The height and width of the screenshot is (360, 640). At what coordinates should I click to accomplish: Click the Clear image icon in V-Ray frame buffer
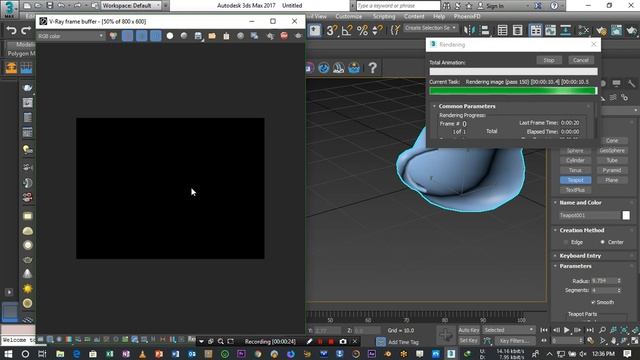tap(226, 36)
